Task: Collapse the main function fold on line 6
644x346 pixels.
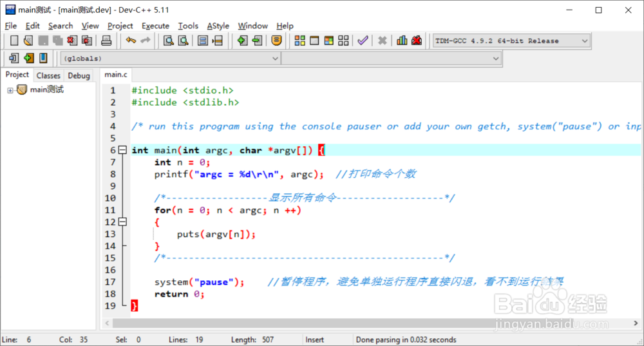Action: [122, 150]
